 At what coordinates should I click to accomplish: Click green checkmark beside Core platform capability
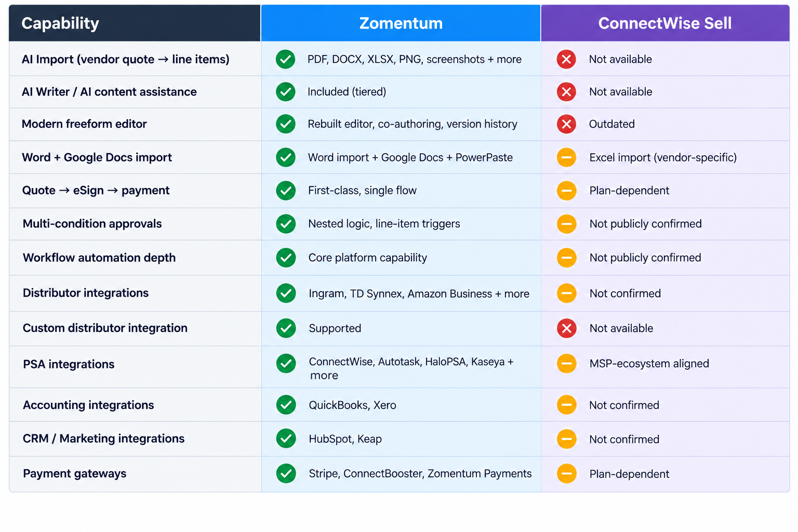(x=286, y=258)
